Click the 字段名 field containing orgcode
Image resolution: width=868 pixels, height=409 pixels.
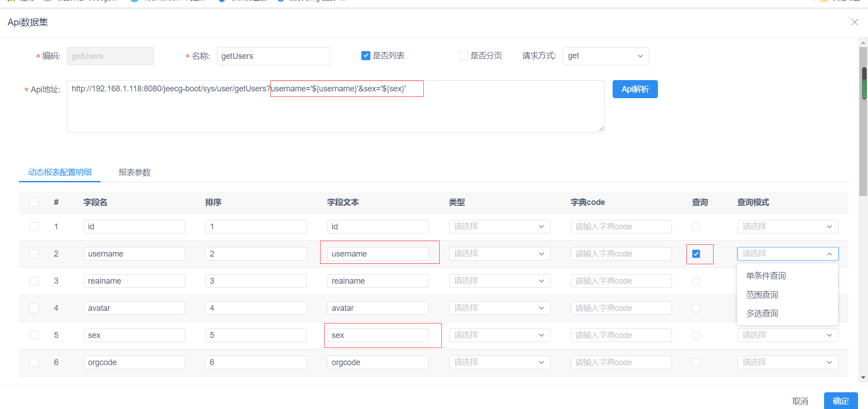tap(134, 362)
